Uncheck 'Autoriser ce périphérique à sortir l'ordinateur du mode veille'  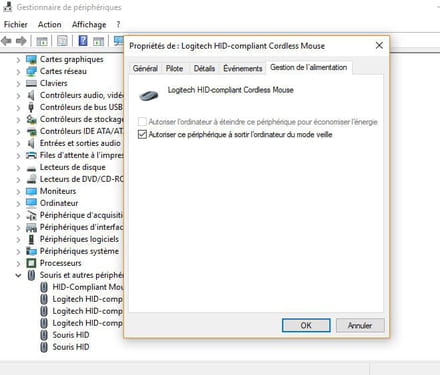click(x=142, y=135)
